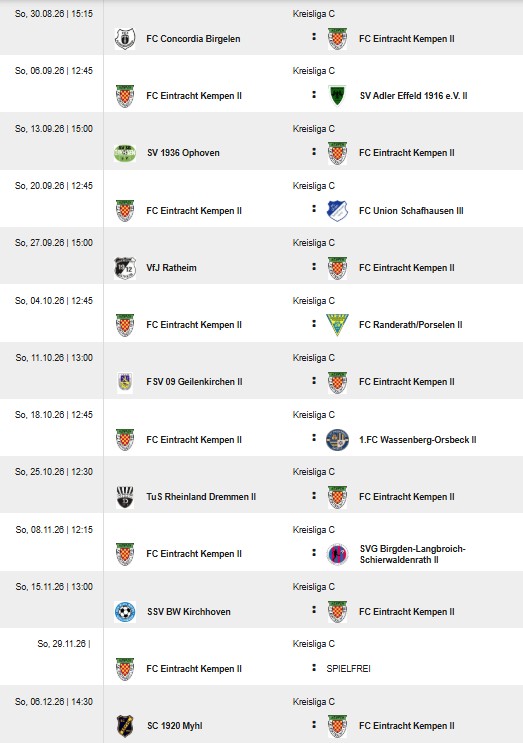The image size is (523, 743).
Task: Open SV Adler Effeld 1916 e.V. II link
Action: pos(414,96)
